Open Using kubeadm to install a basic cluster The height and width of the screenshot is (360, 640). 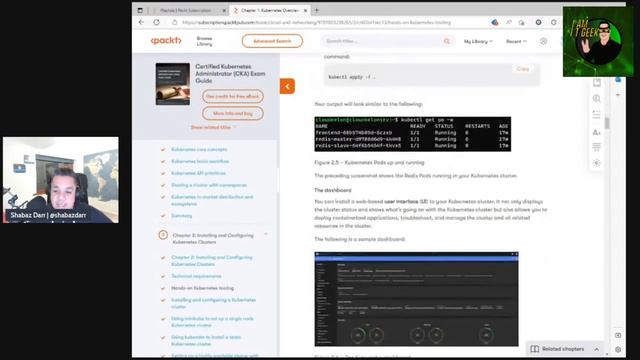[206, 340]
